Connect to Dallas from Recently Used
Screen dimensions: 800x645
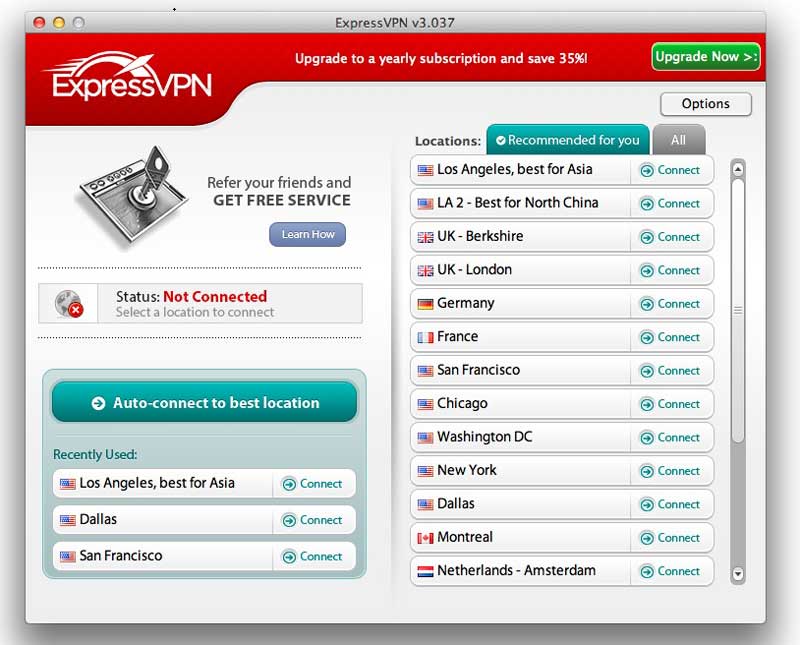pyautogui.click(x=314, y=520)
